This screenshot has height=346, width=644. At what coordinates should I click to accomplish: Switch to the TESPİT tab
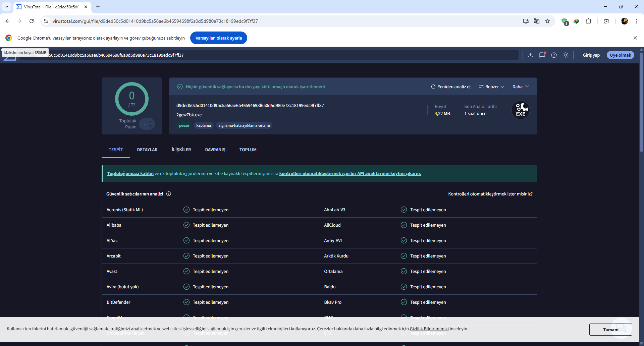(x=116, y=150)
